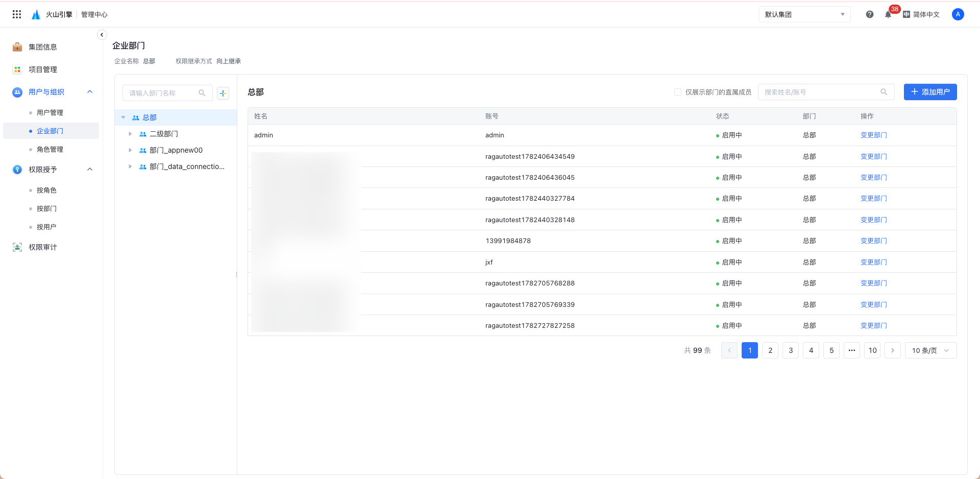
Task: Select the 按部门 menu item
Action: pyautogui.click(x=47, y=208)
